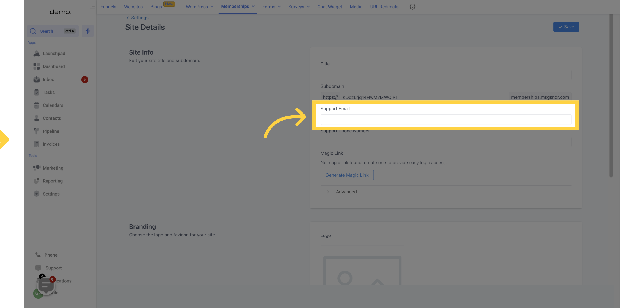Click Save button top-right

pos(566,27)
